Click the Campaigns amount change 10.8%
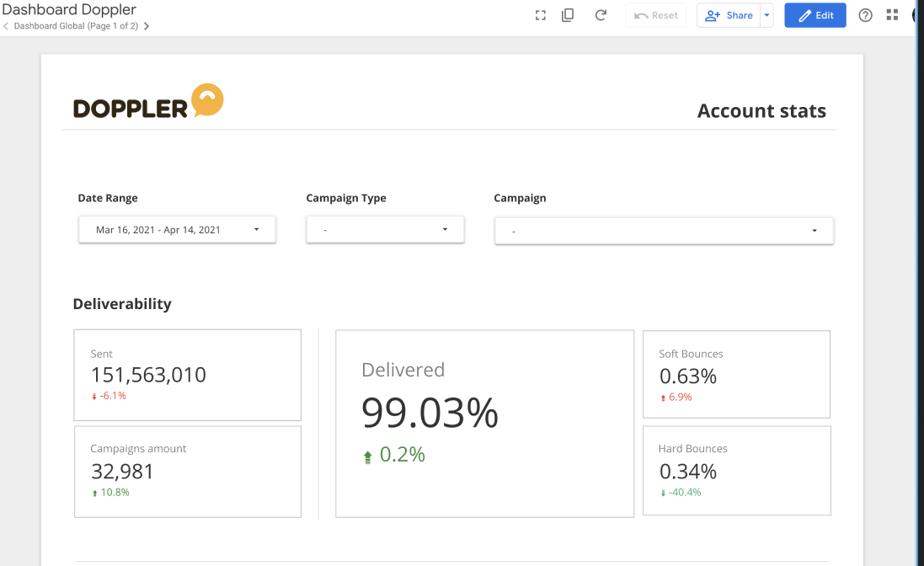The height and width of the screenshot is (566, 924). [x=110, y=493]
